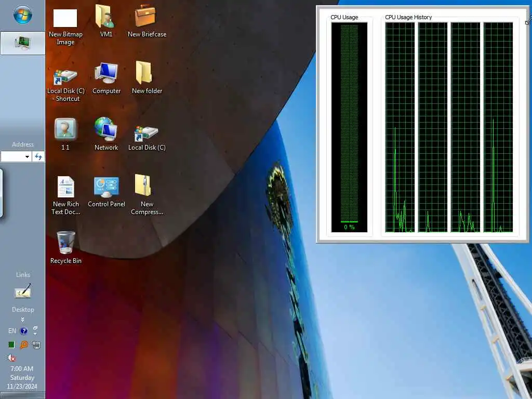Click the first CPU Usage History graph
The image size is (532, 399).
click(400, 127)
